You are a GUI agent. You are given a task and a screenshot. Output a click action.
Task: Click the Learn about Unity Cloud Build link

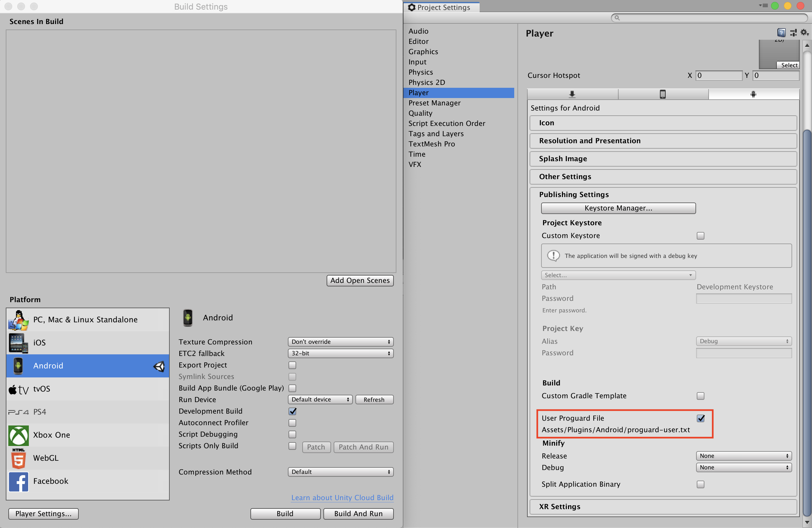(x=342, y=497)
